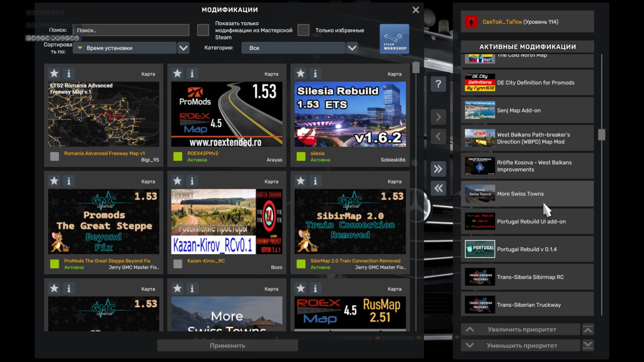Select DE City Definition for Promods entry
644x362 pixels.
(x=527, y=83)
